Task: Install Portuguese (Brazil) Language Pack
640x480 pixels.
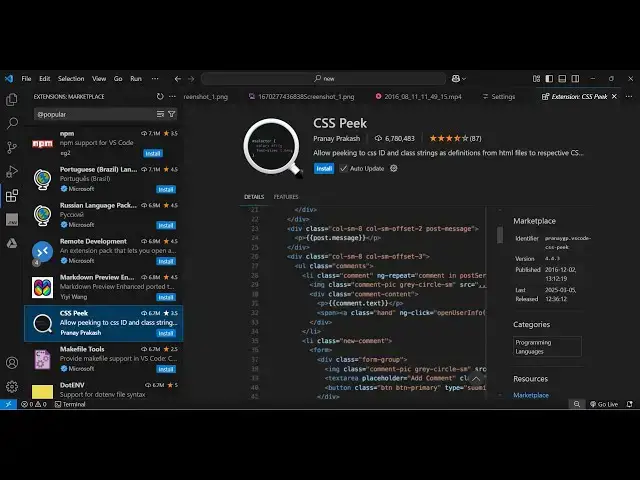Action: tap(166, 189)
